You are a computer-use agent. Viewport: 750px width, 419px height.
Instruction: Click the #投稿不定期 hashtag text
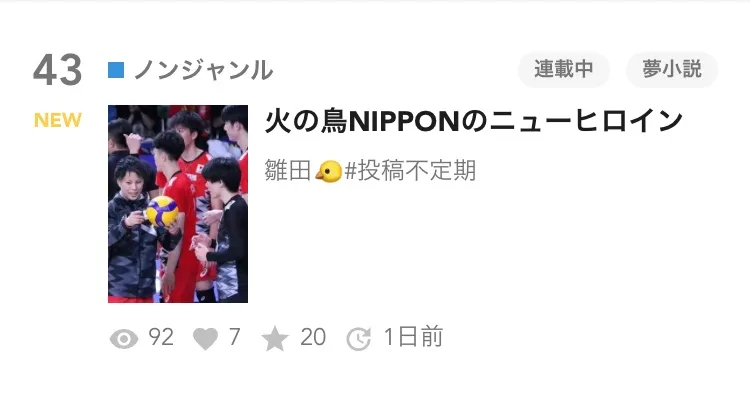[x=410, y=171]
